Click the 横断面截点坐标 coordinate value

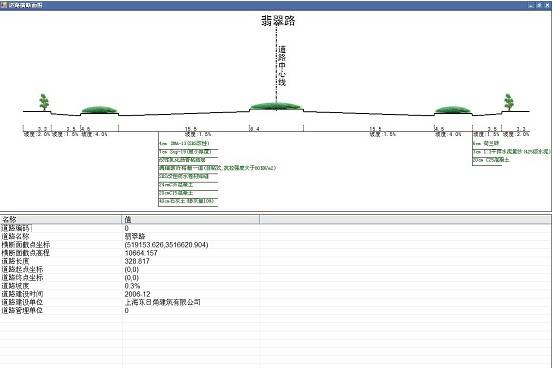coord(166,245)
